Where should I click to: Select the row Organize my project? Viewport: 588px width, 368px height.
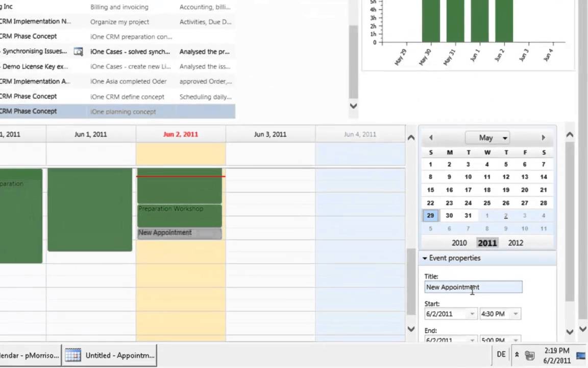pyautogui.click(x=116, y=22)
